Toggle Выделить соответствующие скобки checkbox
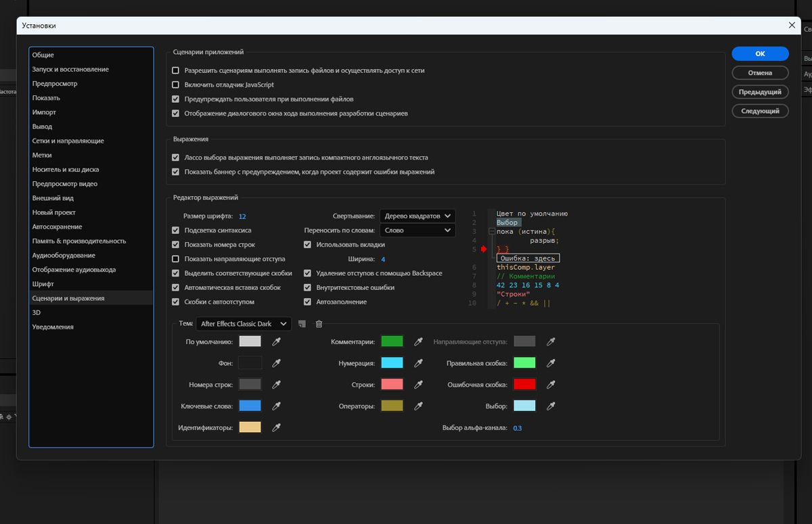Screen dimensions: 812x524 click(176, 273)
